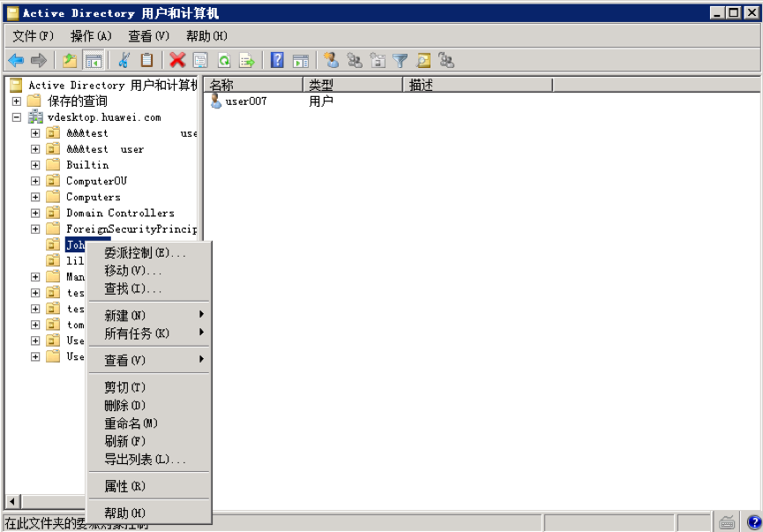Select the Computers tree item
The height and width of the screenshot is (532, 763).
pyautogui.click(x=93, y=197)
